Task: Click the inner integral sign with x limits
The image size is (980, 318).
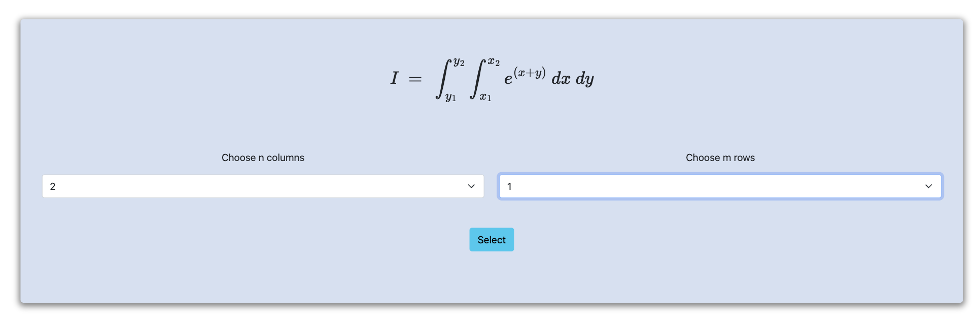Action: (x=477, y=79)
